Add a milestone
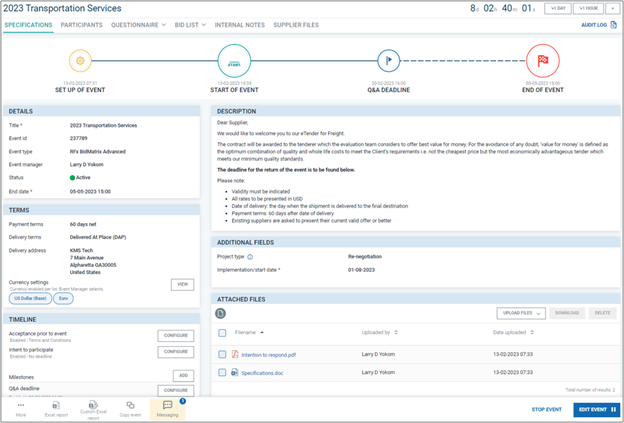The width and height of the screenshot is (624, 423). pyautogui.click(x=183, y=376)
